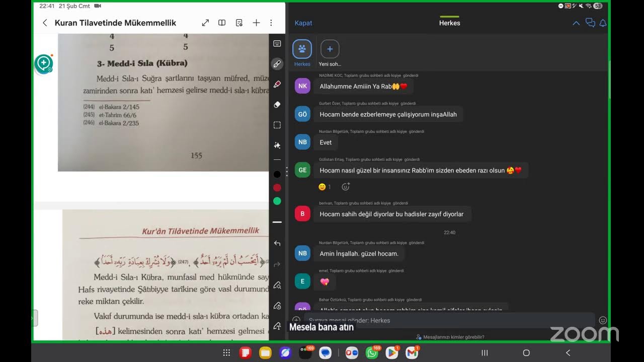644x362 pixels.
Task: Open berivan's B avatar
Action: (302, 214)
